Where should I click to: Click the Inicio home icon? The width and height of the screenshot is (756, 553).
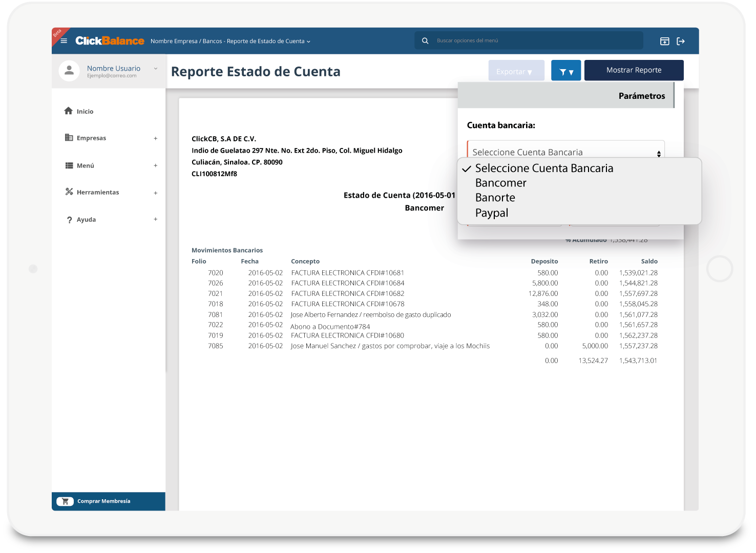pos(69,111)
